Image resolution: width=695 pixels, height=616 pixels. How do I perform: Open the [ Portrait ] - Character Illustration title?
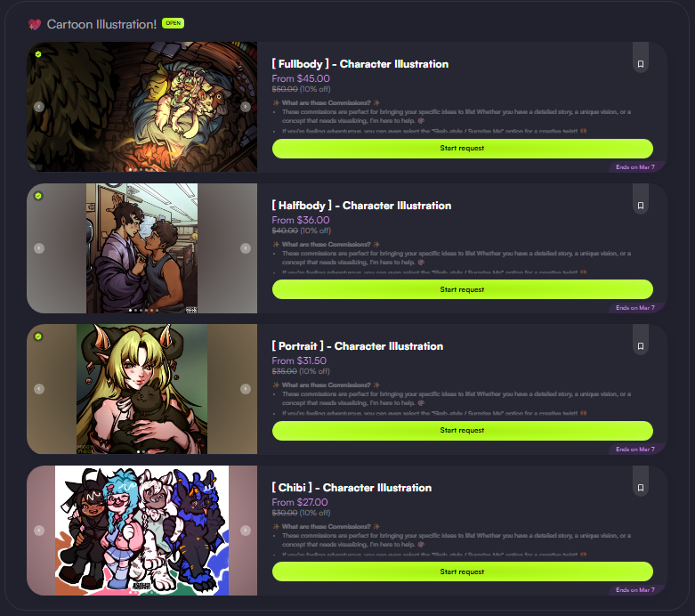[x=357, y=346]
